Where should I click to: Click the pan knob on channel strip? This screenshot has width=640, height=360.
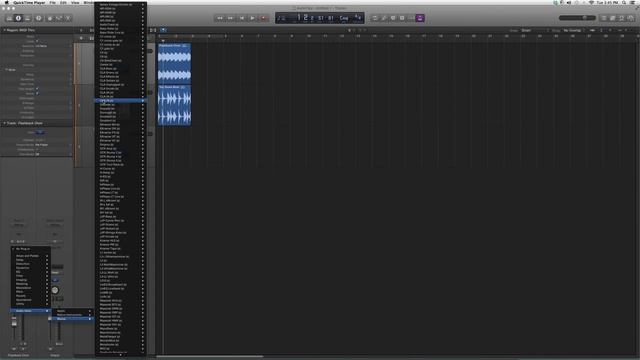(55, 290)
